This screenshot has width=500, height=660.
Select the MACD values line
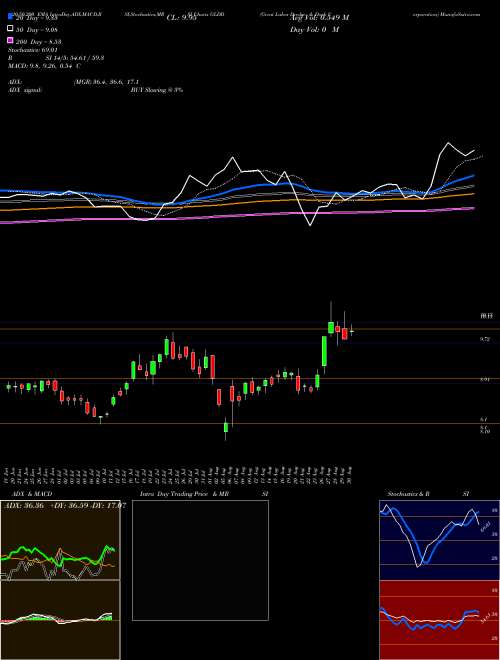(44, 66)
